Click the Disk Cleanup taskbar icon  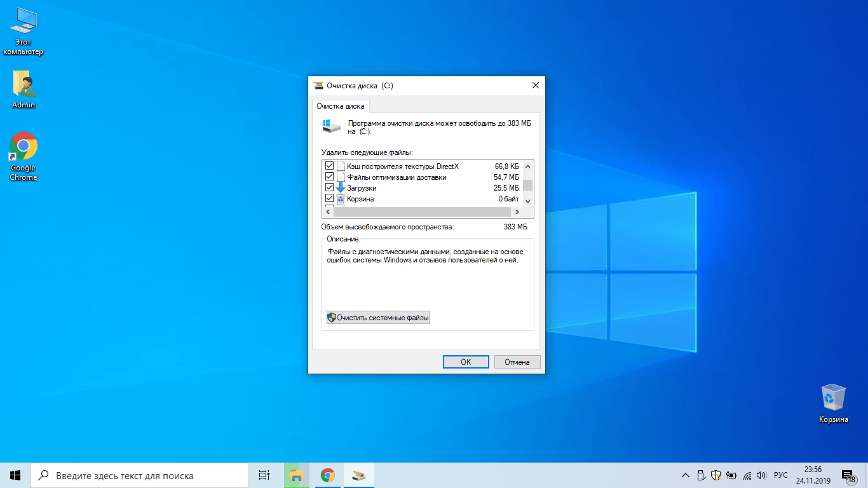coord(359,475)
